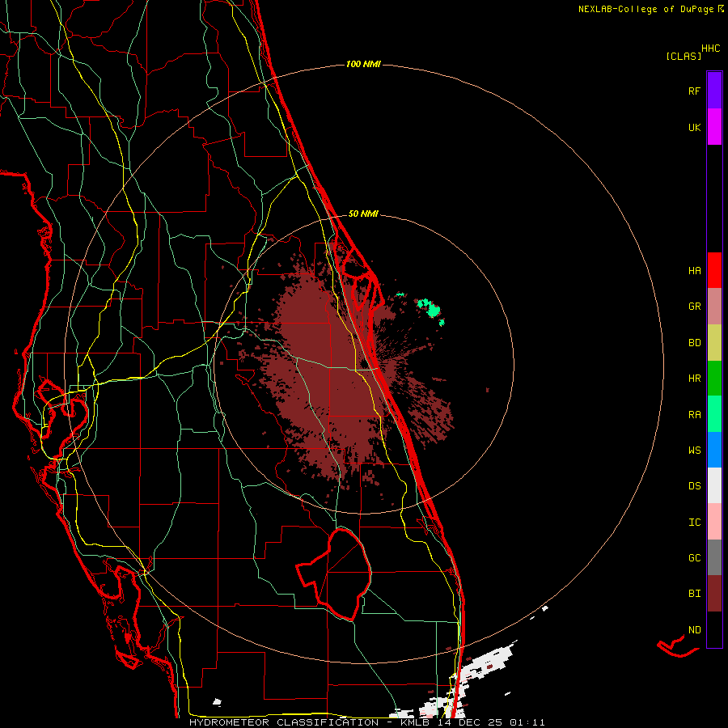Click the UK magenta legend swatch
Viewport: 728px width, 728px height.
coord(714,127)
